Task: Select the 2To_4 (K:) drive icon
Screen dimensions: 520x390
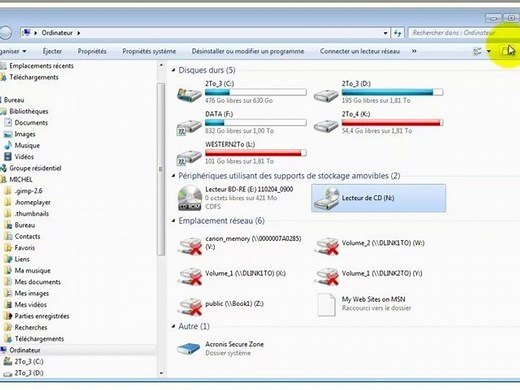Action: point(326,126)
